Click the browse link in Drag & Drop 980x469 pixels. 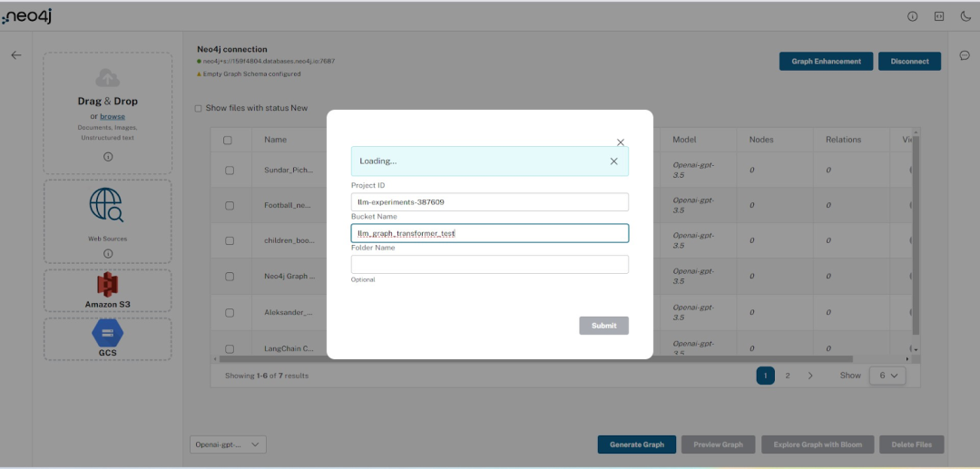[x=113, y=117]
